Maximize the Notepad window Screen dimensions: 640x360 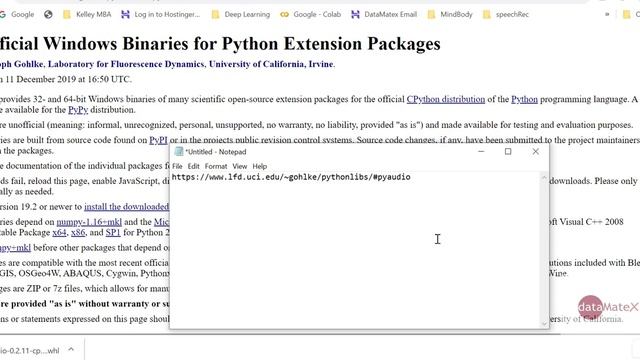(508, 151)
